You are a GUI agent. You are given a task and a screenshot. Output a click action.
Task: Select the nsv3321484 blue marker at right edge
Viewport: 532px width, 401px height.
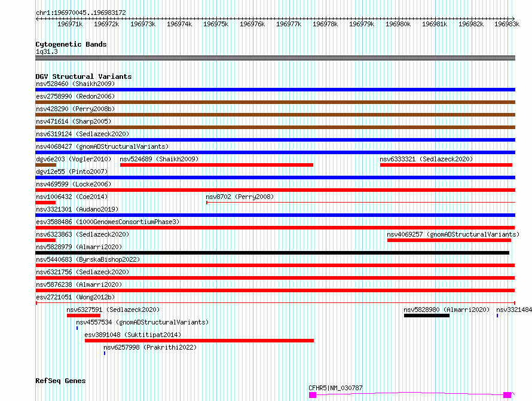pyautogui.click(x=497, y=316)
